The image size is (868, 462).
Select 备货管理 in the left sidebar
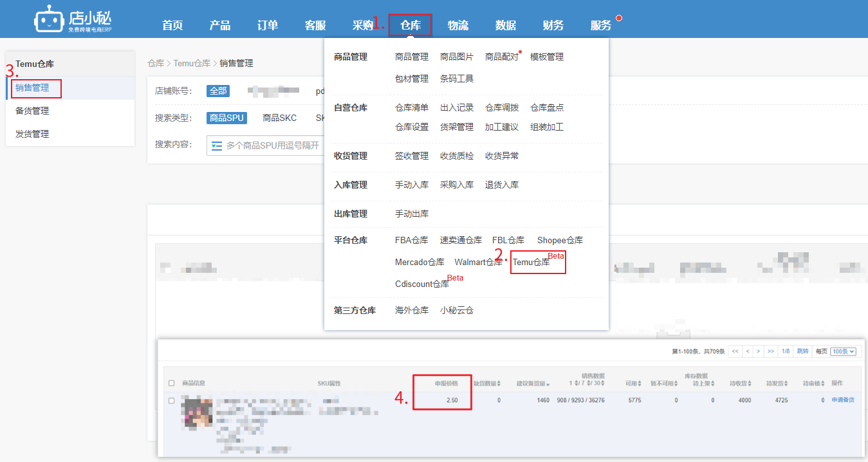click(x=32, y=111)
